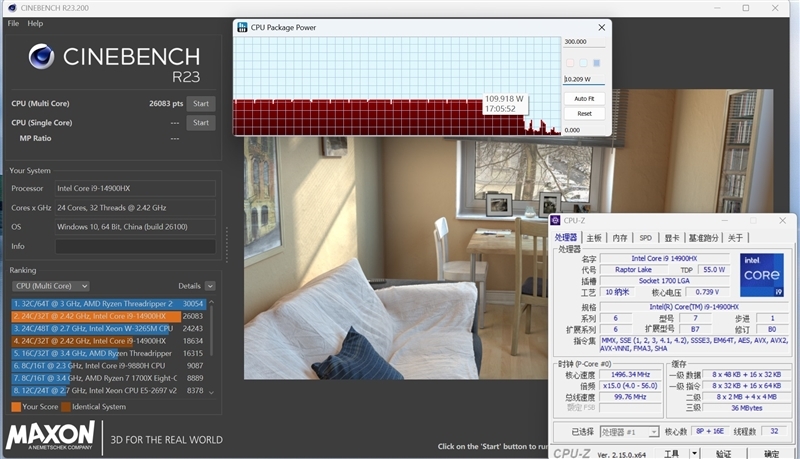Click the 300.000 max value field

point(584,42)
